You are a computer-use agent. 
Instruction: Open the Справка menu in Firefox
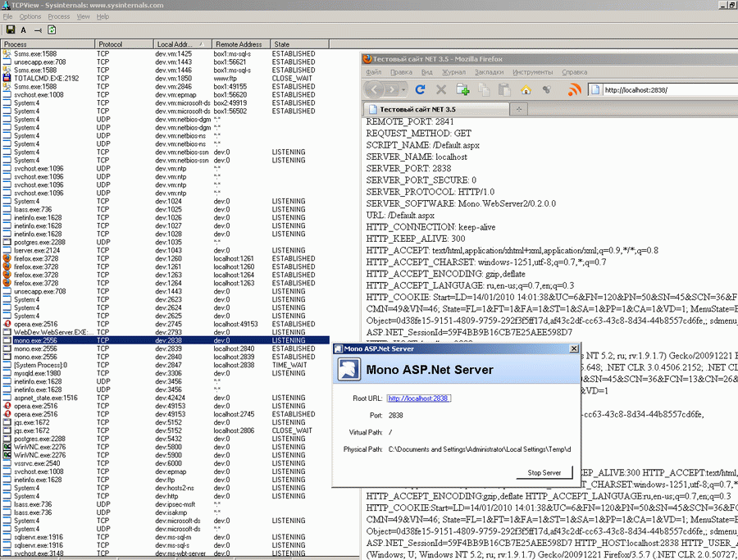574,72
